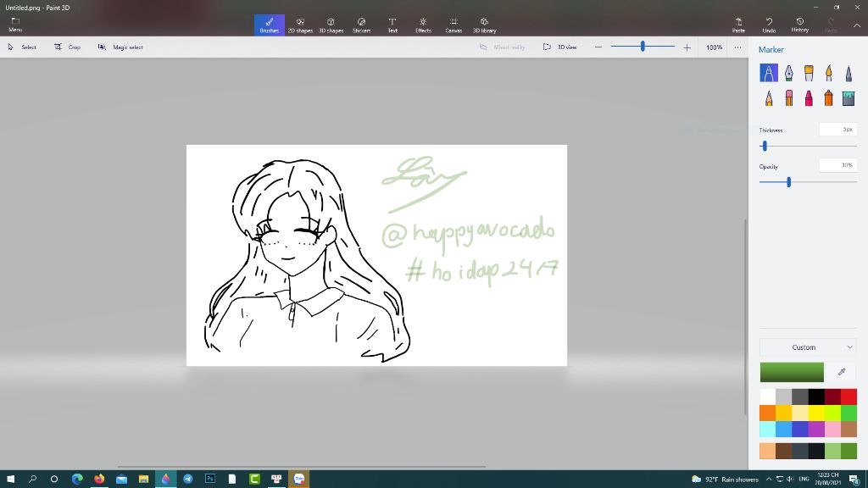Image resolution: width=868 pixels, height=488 pixels.
Task: Select the Spray can tool
Action: coord(829,98)
